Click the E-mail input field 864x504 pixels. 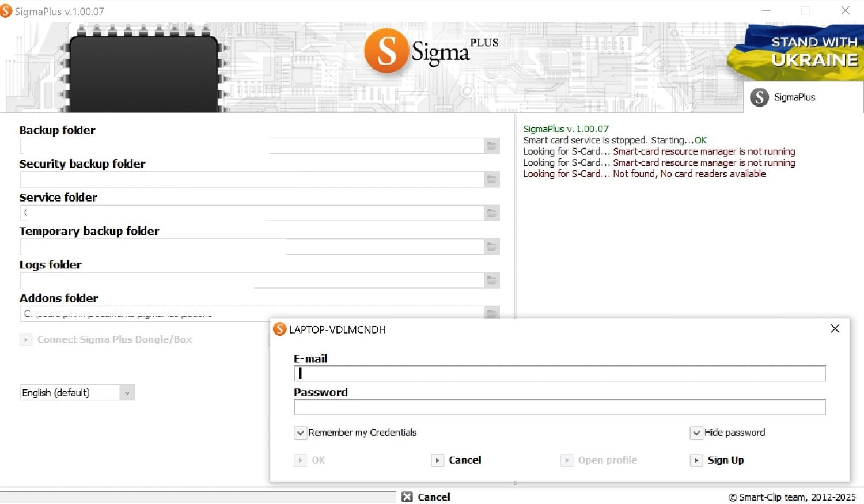pos(559,373)
